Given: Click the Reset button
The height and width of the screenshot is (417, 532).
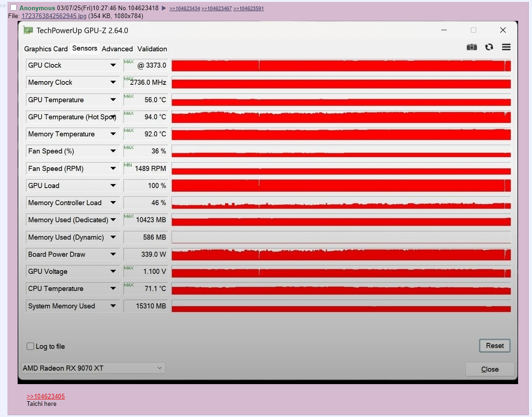Looking at the screenshot, I should click(x=494, y=345).
